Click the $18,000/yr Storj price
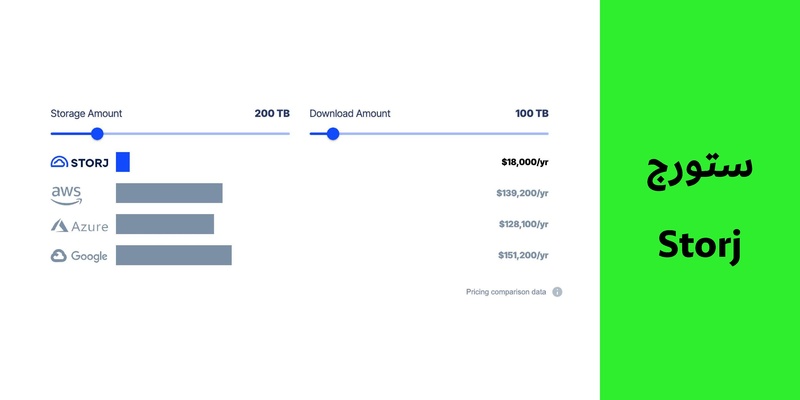 coord(525,162)
